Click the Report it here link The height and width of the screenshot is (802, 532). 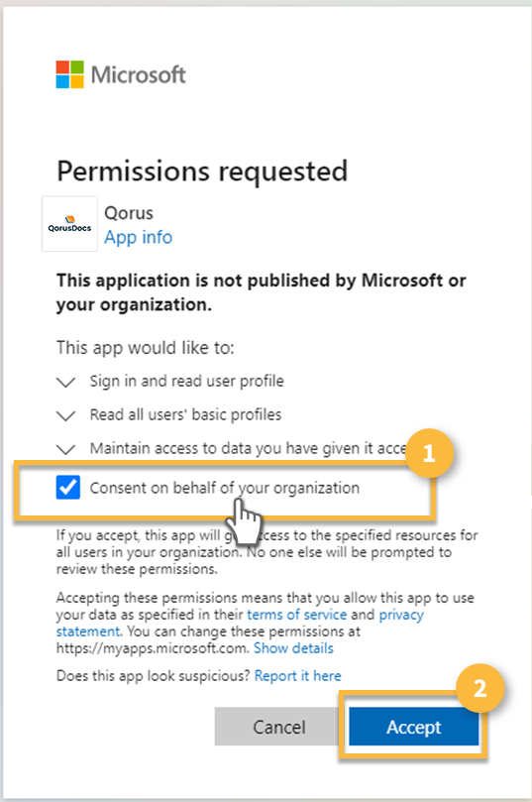[x=297, y=676]
